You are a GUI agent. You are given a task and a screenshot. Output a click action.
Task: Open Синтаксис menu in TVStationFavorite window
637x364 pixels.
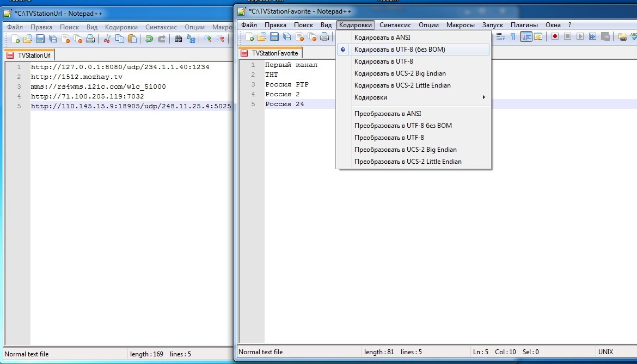coord(395,25)
